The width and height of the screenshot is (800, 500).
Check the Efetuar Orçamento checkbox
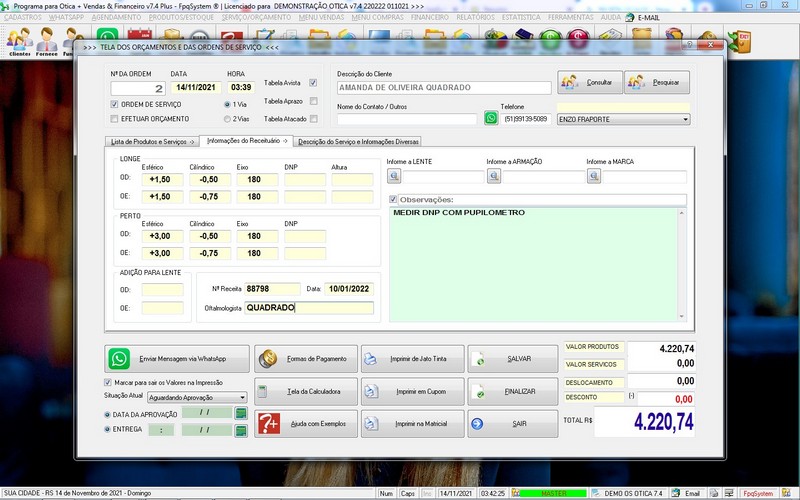pos(114,118)
